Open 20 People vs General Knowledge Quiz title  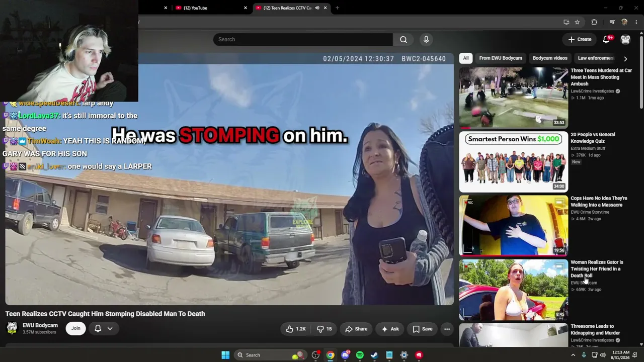593,138
